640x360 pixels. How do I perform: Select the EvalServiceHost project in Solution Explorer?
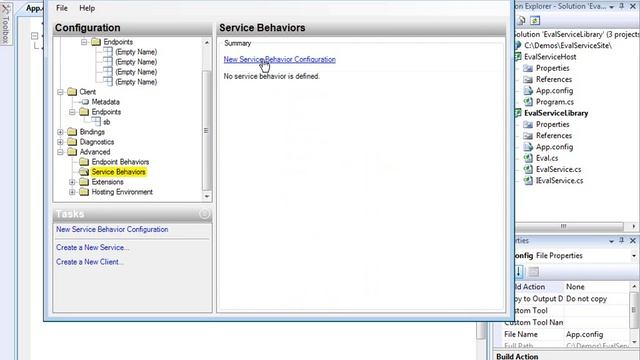[x=550, y=57]
